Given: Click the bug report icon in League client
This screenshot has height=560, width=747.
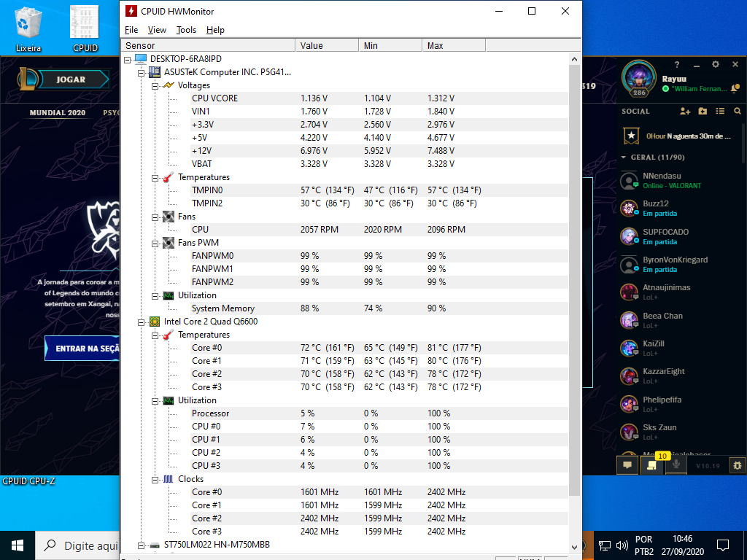Looking at the screenshot, I should coord(738,465).
